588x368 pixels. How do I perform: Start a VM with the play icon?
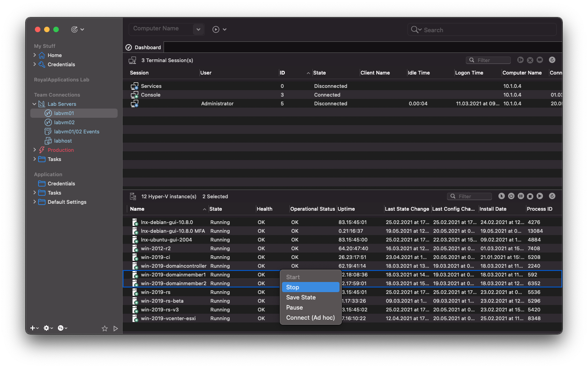click(539, 195)
